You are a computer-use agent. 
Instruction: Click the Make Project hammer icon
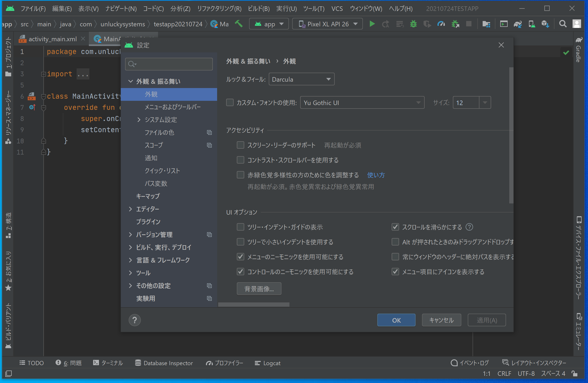[x=239, y=24]
